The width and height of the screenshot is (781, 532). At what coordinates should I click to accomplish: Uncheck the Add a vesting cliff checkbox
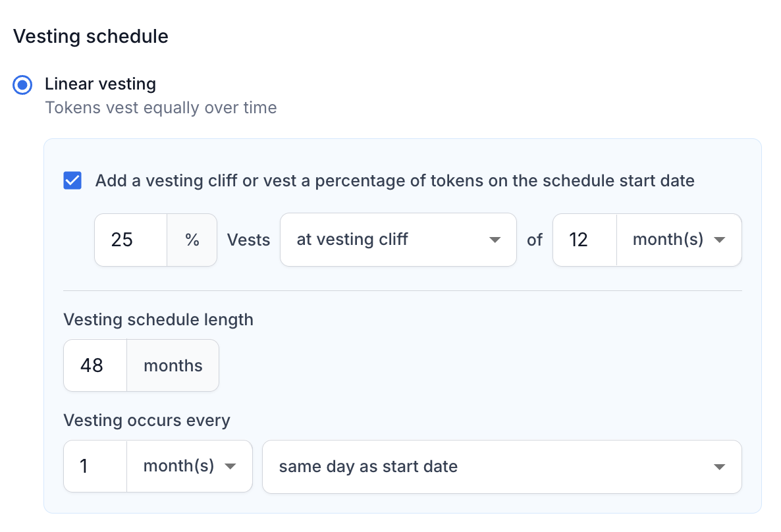point(72,180)
